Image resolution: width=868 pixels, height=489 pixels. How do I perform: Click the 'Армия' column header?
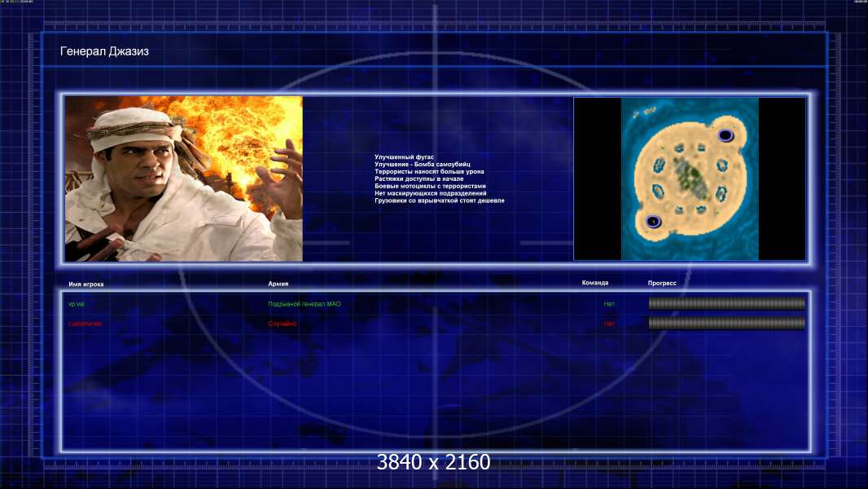pos(278,284)
